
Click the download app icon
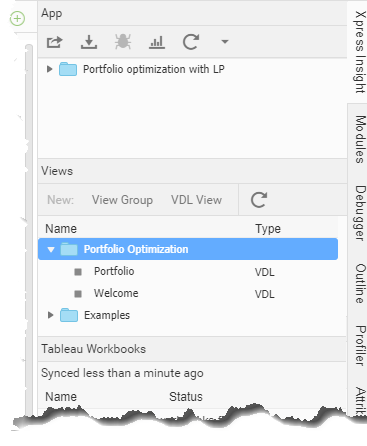[x=89, y=42]
